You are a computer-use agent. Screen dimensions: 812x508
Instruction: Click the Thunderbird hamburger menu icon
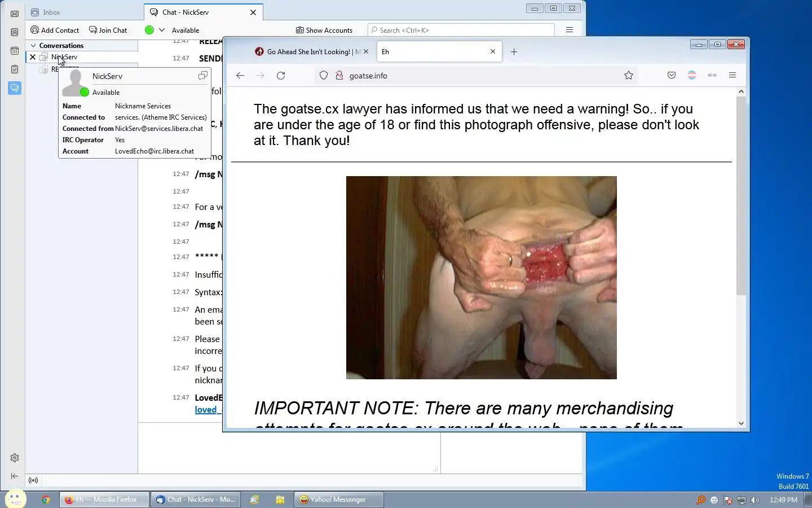pyautogui.click(x=570, y=30)
